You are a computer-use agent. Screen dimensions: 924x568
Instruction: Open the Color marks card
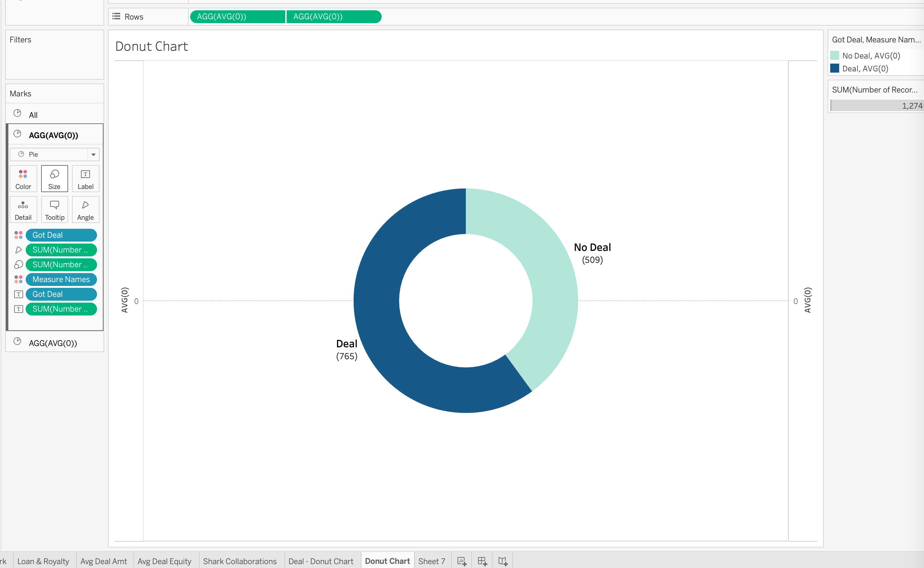23,179
